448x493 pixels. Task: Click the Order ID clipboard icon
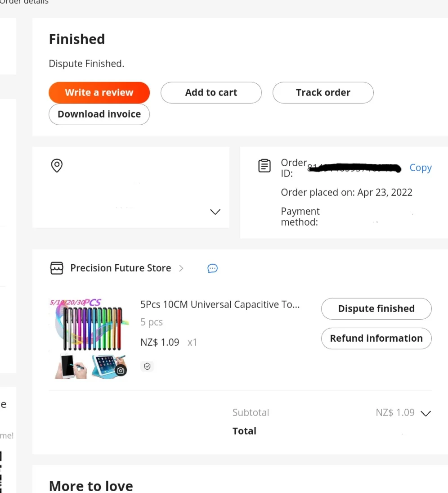(264, 166)
